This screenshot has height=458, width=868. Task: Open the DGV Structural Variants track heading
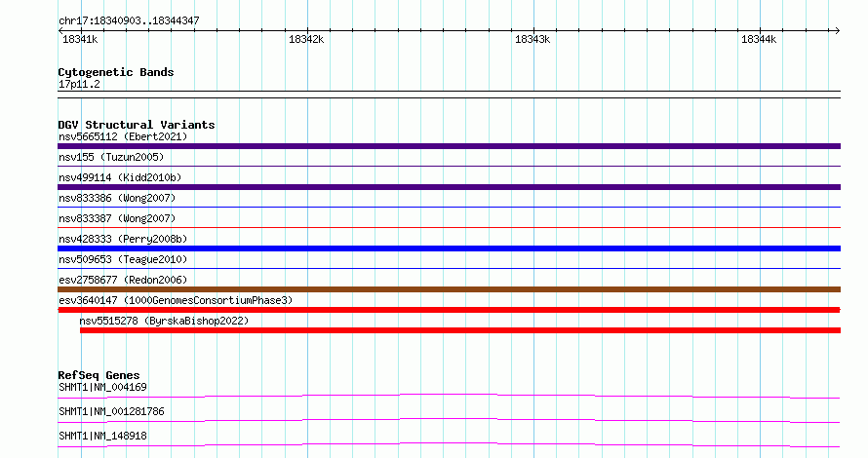(137, 125)
